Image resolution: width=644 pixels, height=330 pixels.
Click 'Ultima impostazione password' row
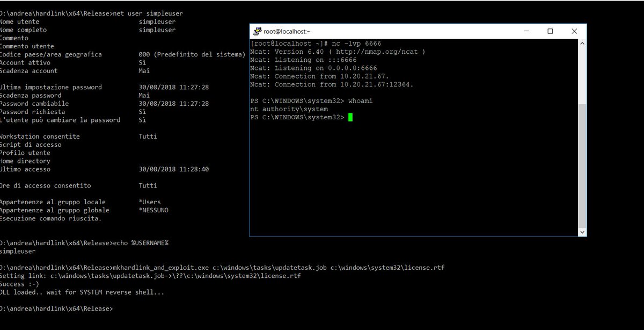pyautogui.click(x=104, y=87)
